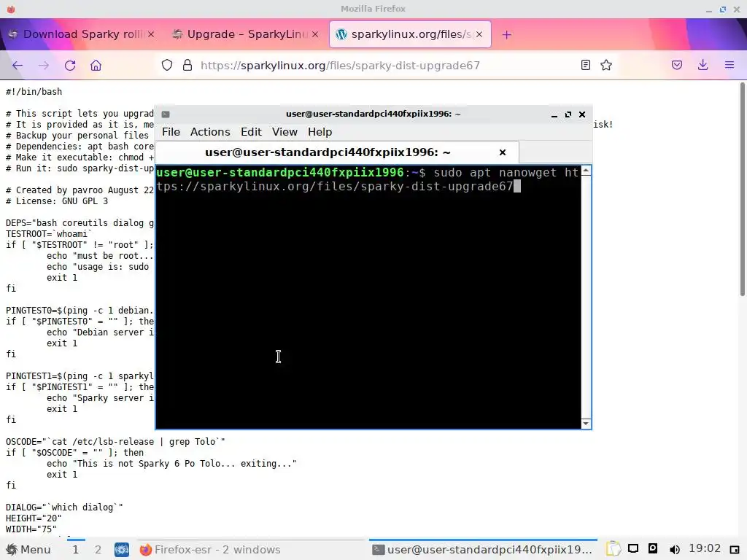Switch to Upgrade – SparkyLinux tab
Image resolution: width=747 pixels, height=560 pixels.
[x=245, y=34]
